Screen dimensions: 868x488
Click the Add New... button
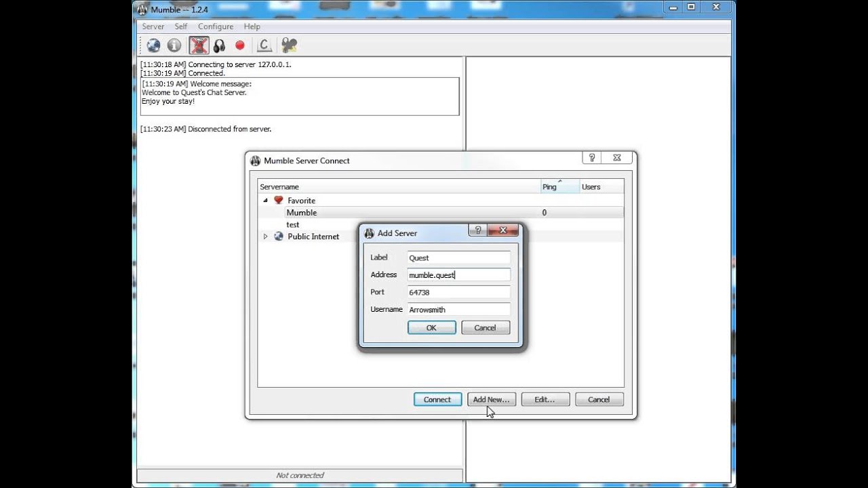pyautogui.click(x=492, y=399)
